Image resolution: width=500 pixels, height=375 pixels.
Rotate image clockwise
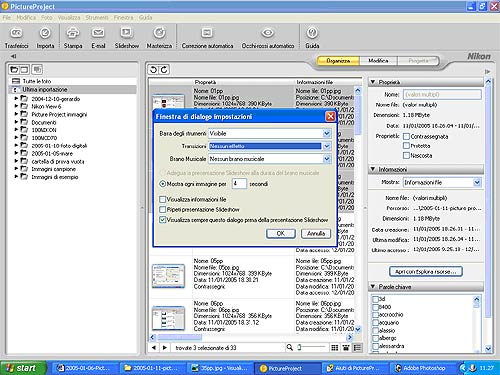pyautogui.click(x=164, y=70)
